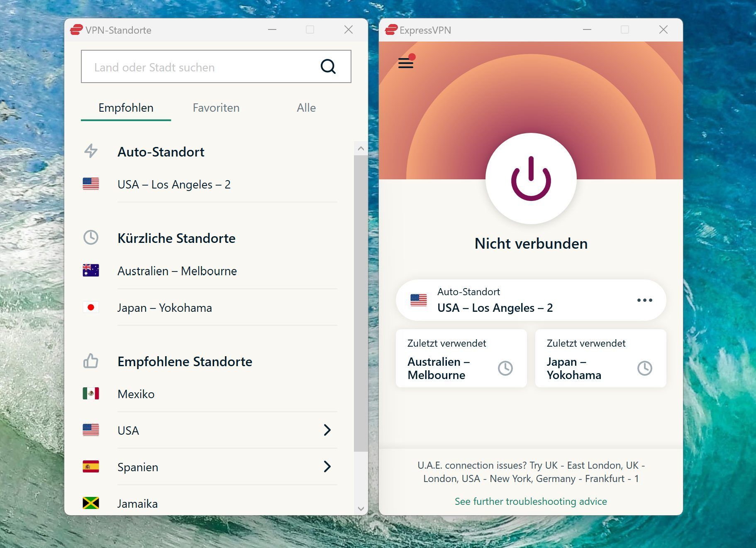
Task: Click the search magnifier icon in VPN-Standorte
Action: (328, 66)
